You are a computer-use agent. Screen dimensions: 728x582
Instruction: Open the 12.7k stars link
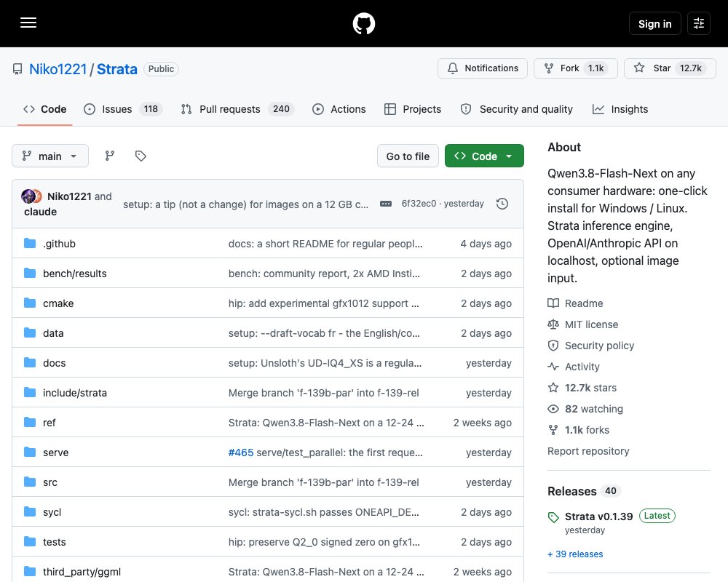[x=582, y=388]
